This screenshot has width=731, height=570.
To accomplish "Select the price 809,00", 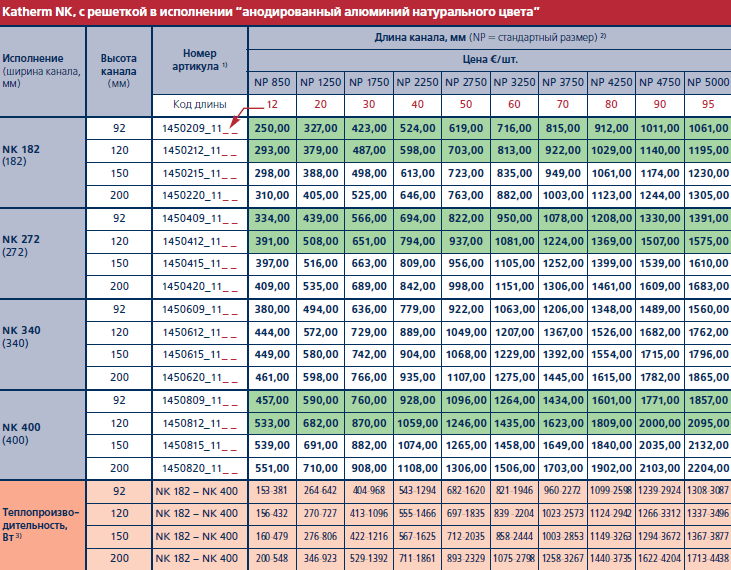I will point(417,264).
